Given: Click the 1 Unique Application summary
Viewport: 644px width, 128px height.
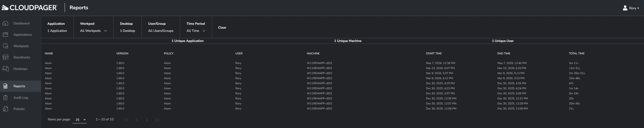Looking at the screenshot, I should pos(187,41).
